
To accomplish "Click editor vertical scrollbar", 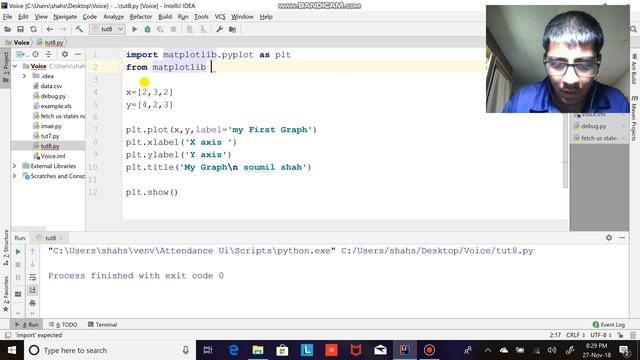I will click(x=565, y=118).
